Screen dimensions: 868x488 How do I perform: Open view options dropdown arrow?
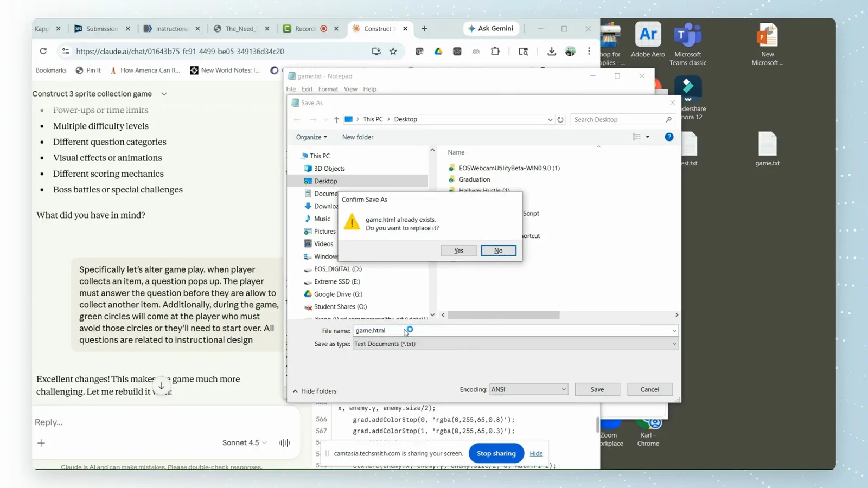tap(648, 137)
